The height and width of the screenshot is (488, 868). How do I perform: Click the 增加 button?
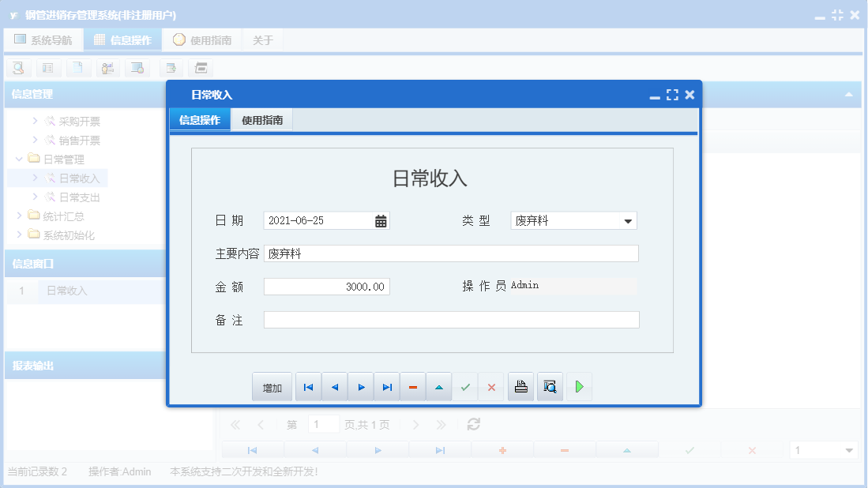(272, 386)
